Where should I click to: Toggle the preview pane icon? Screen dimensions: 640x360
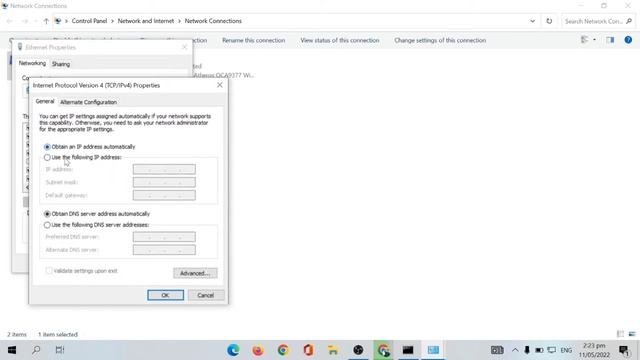[610, 40]
